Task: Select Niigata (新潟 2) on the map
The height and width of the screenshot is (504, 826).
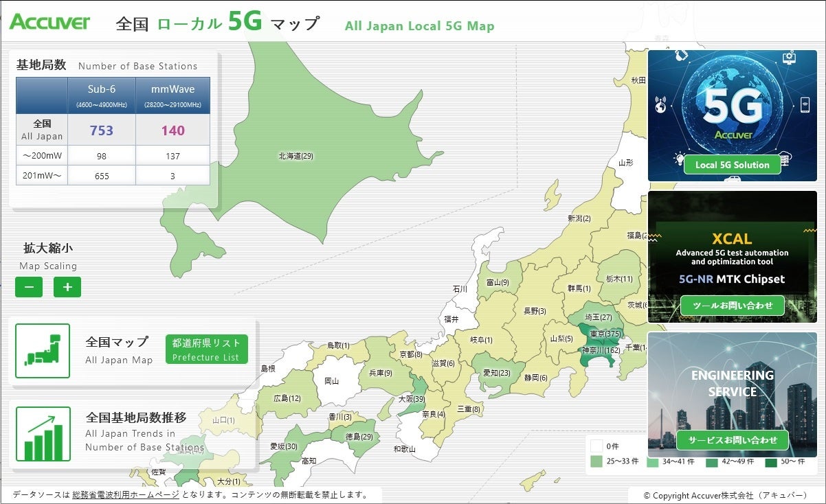Action: pos(579,218)
